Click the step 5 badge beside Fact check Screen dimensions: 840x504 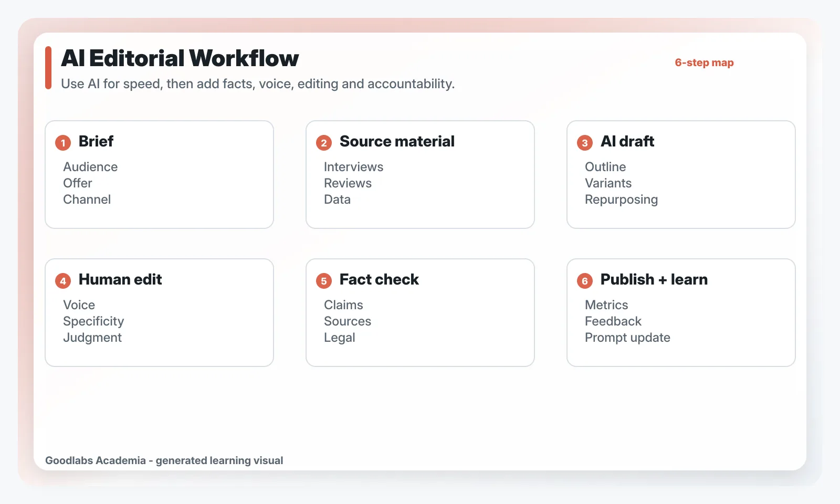(x=324, y=281)
